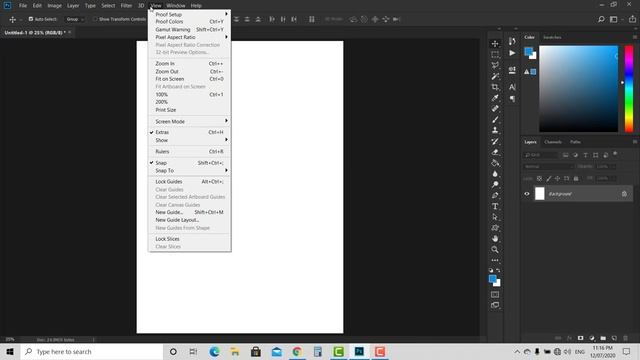
Task: Open the History panel icon
Action: pyautogui.click(x=512, y=41)
